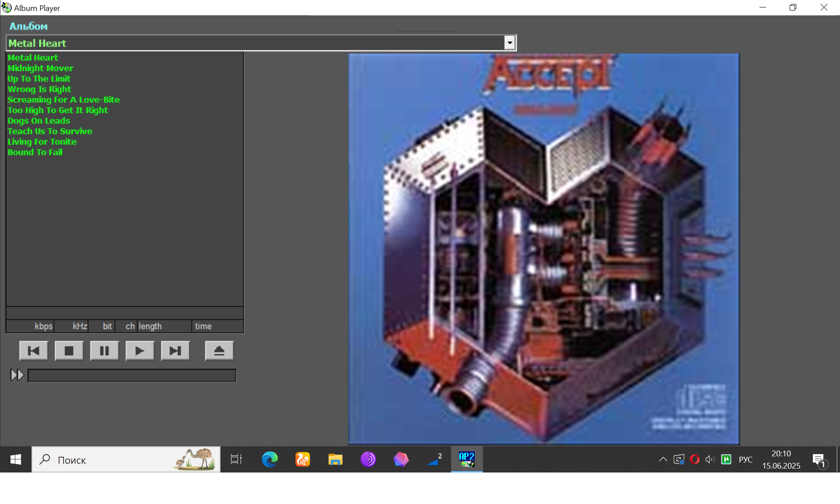Select the track Living For Tonite
Viewport: 840px width, 504px height.
pyautogui.click(x=42, y=142)
